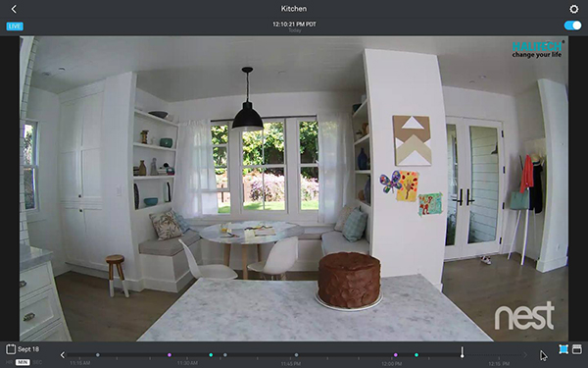Viewport: 588px width, 368px height.
Task: Click the chocolate cake in video
Action: tap(349, 280)
